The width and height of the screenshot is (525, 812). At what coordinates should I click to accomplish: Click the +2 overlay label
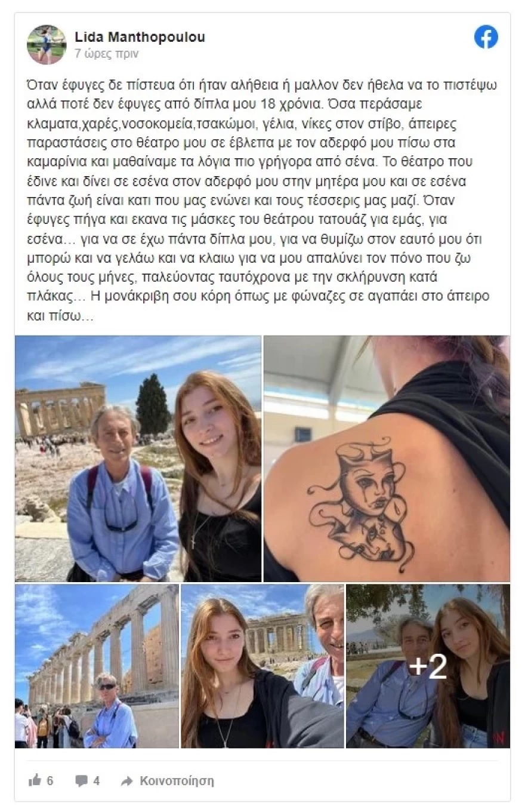428,666
